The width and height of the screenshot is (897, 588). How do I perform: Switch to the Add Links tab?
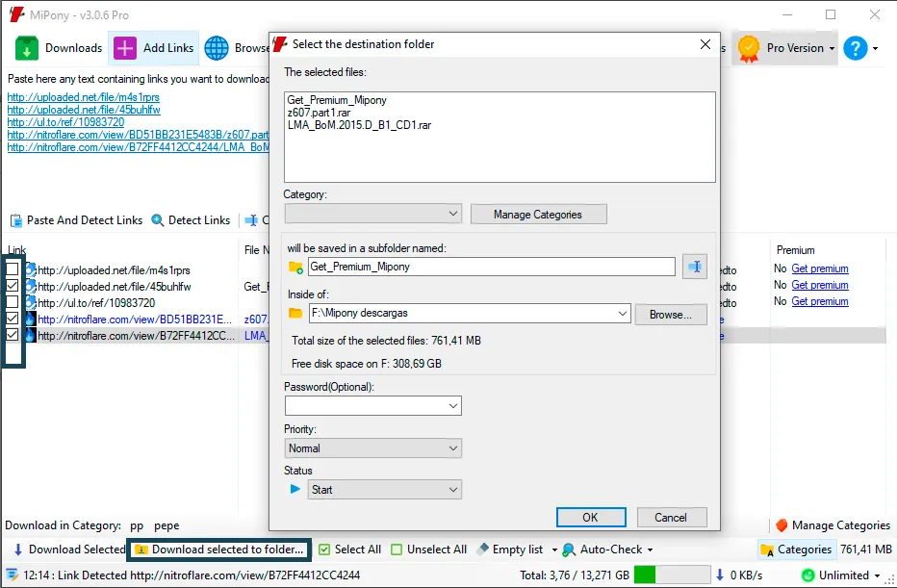[154, 48]
